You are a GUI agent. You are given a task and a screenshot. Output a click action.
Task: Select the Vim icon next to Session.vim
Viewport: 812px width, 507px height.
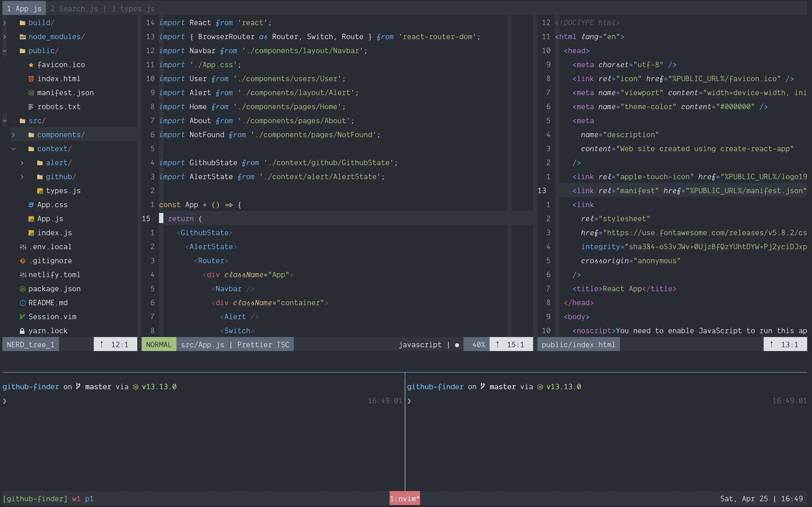(x=22, y=317)
